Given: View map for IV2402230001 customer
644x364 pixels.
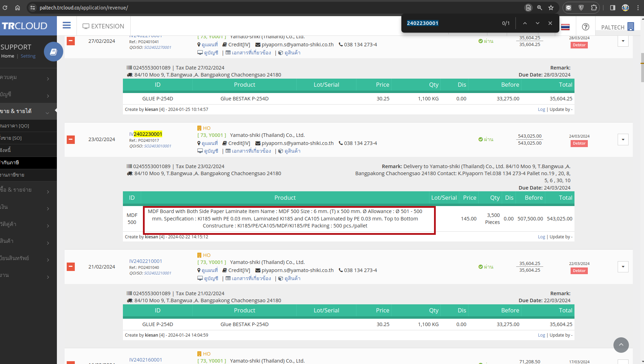Looking at the screenshot, I should click(x=208, y=143).
